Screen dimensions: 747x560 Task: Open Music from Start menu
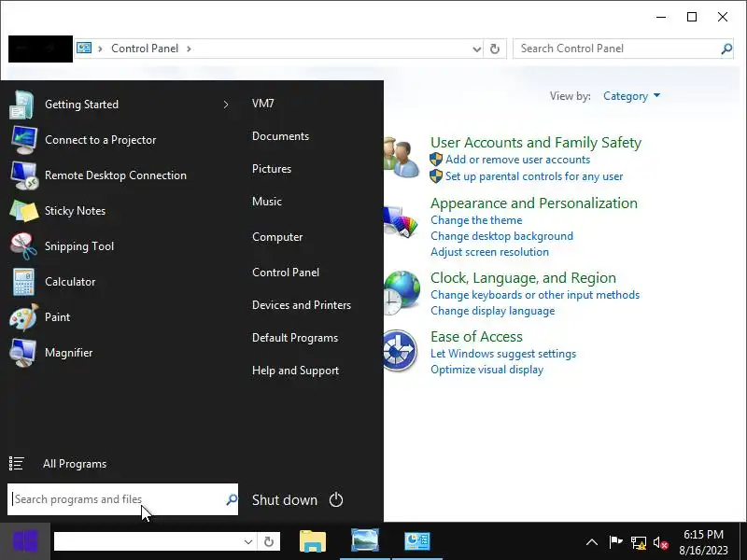click(267, 202)
